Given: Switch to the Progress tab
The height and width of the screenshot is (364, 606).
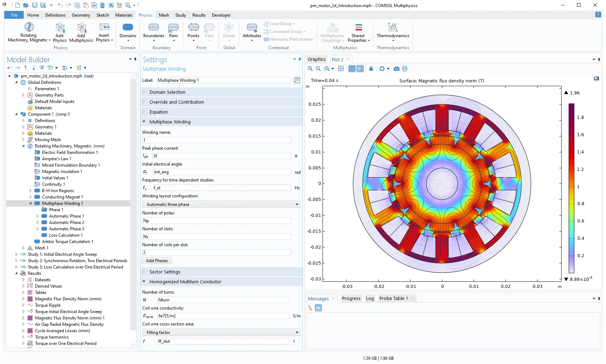Looking at the screenshot, I should tap(351, 299).
